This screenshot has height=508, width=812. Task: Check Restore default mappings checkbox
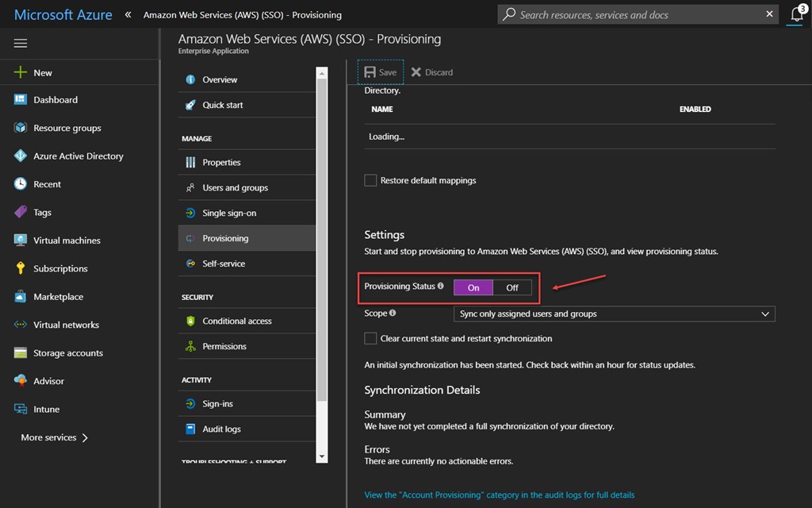tap(370, 180)
